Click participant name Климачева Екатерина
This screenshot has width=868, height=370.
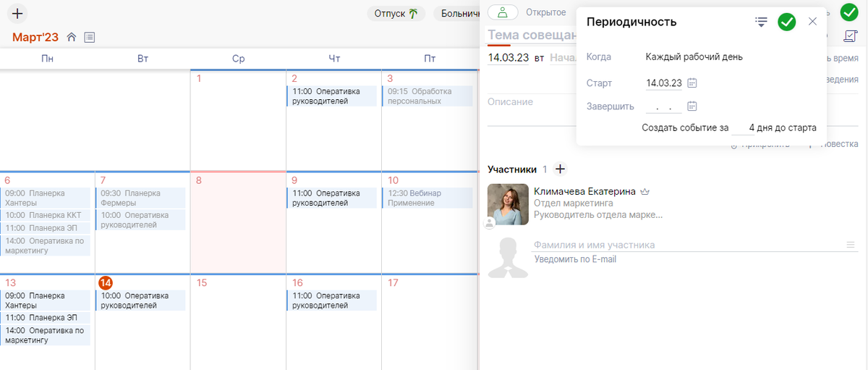click(x=584, y=191)
